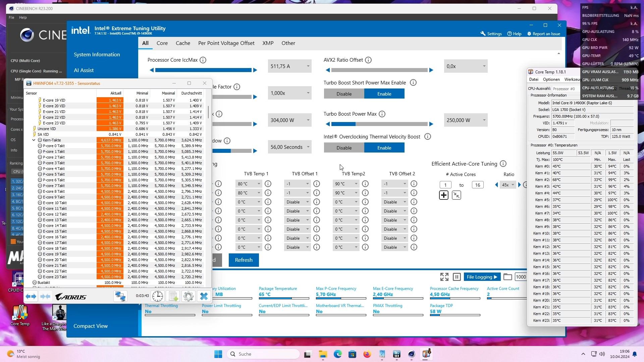This screenshot has width=644, height=362.
Task: Open 304,000 W power dropdown
Action: click(x=290, y=120)
